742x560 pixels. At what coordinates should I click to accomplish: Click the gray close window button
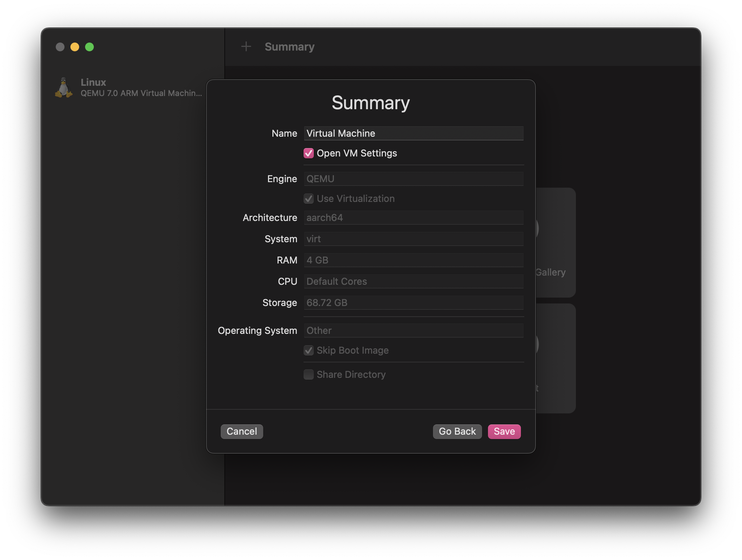point(60,47)
